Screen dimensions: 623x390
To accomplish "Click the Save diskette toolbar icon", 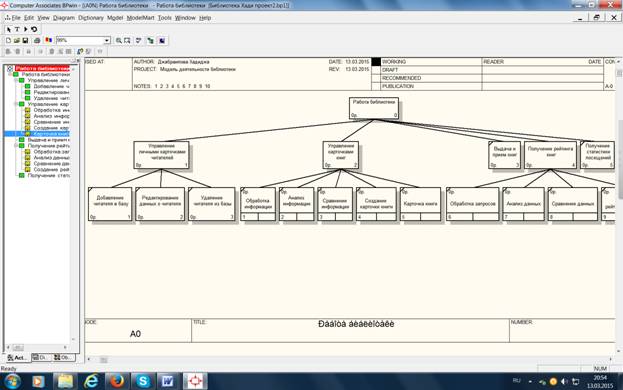I will click(x=25, y=41).
